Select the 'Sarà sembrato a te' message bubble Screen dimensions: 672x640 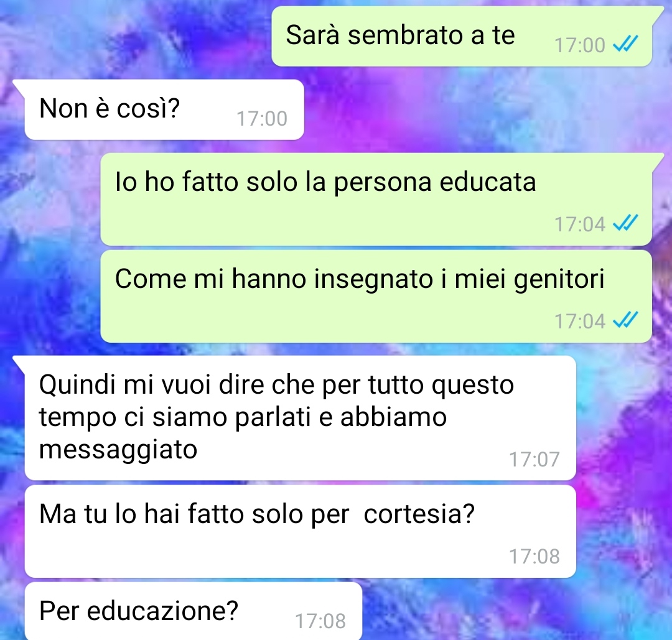tap(462, 37)
